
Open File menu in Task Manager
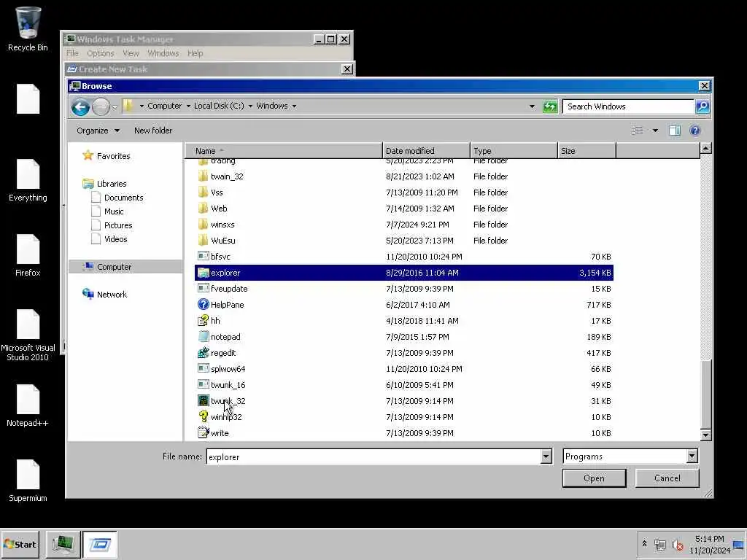pos(72,53)
